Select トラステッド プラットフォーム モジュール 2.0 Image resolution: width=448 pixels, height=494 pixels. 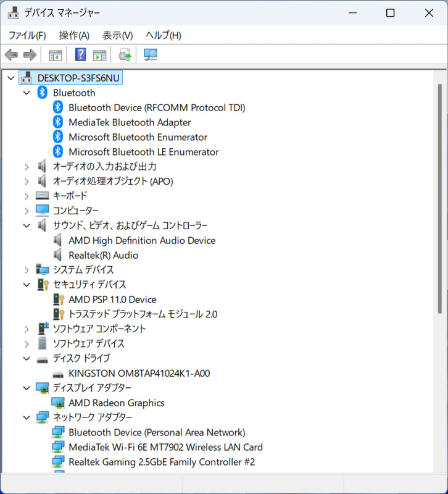[143, 314]
